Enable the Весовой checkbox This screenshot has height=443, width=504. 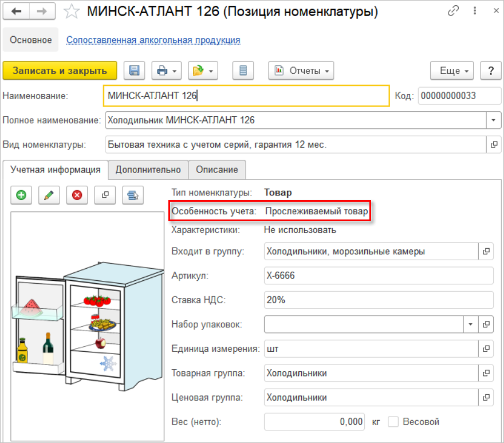coord(393,422)
